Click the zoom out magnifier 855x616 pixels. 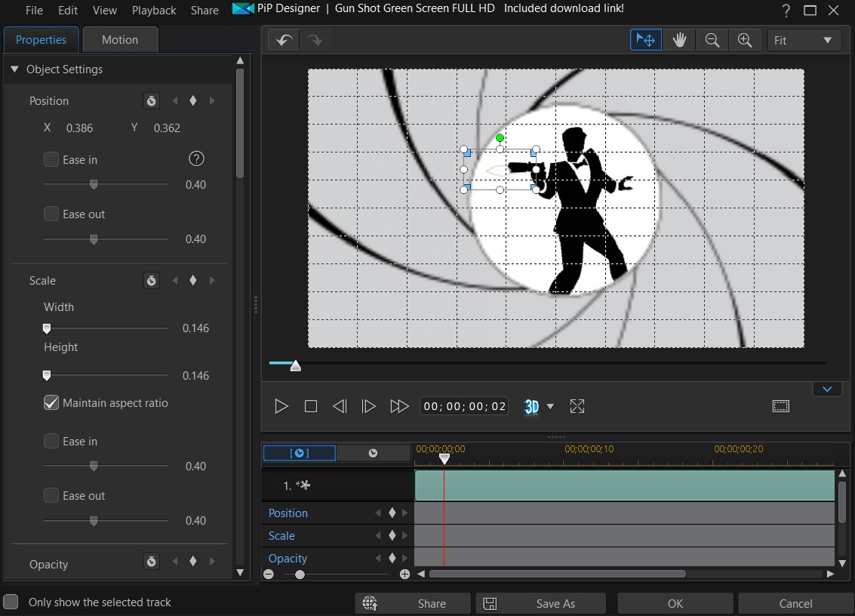[x=712, y=40]
